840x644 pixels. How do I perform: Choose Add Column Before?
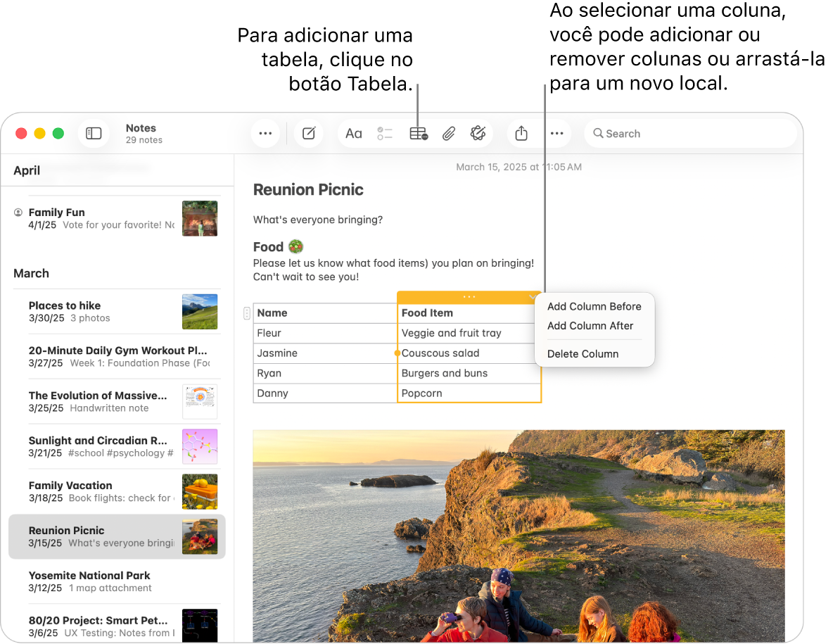(594, 306)
